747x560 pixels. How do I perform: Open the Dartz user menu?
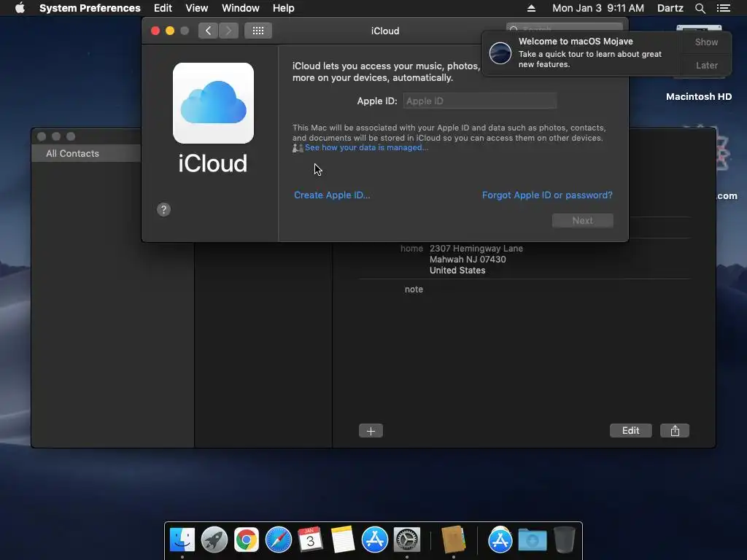670,8
